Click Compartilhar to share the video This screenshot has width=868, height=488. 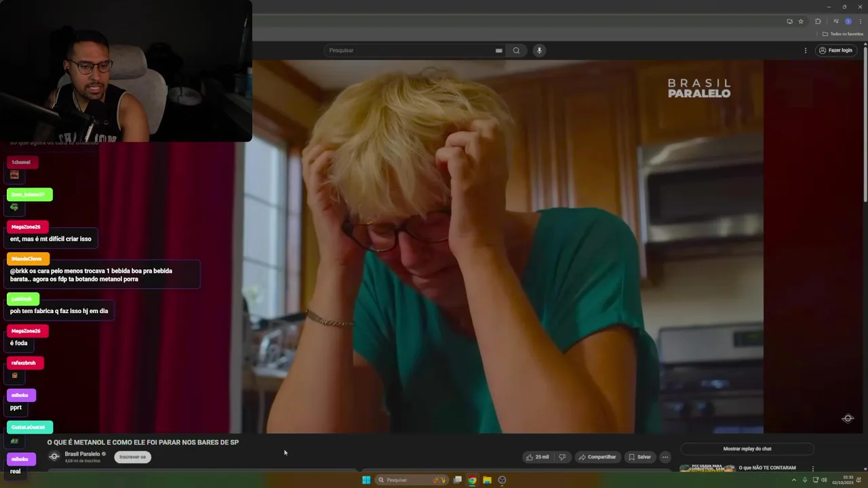pos(597,457)
